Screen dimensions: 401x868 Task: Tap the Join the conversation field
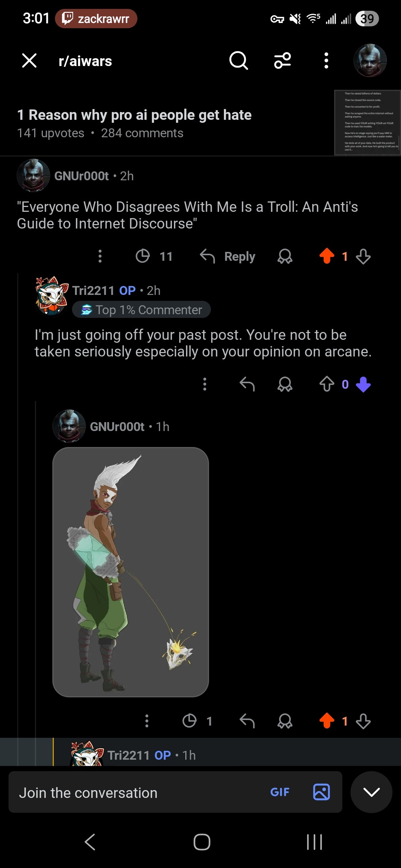pos(137,793)
